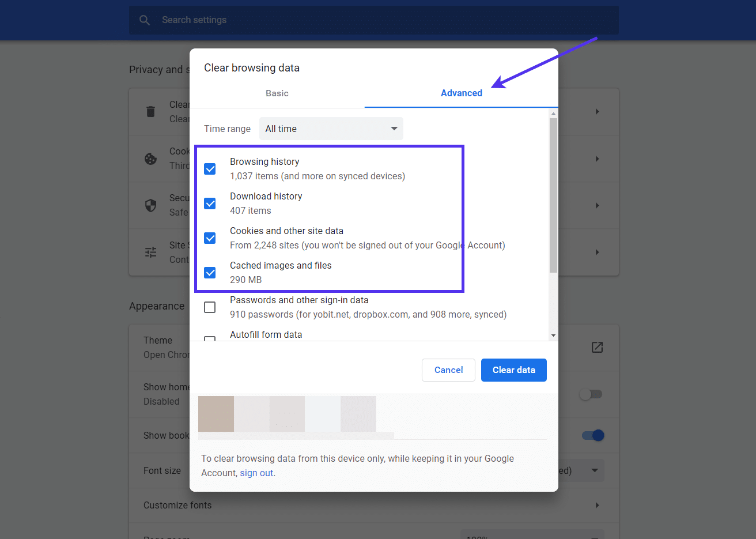Open the All time time range dropdown
The image size is (756, 539).
pyautogui.click(x=331, y=129)
